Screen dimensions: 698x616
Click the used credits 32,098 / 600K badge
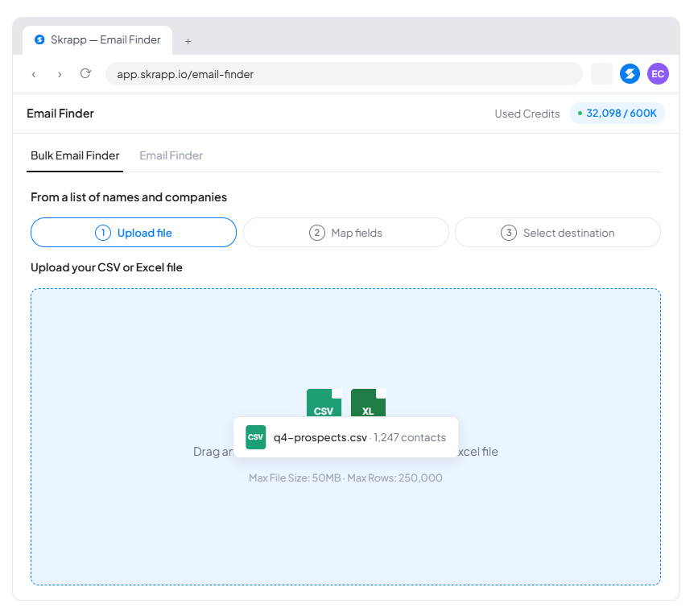click(617, 114)
